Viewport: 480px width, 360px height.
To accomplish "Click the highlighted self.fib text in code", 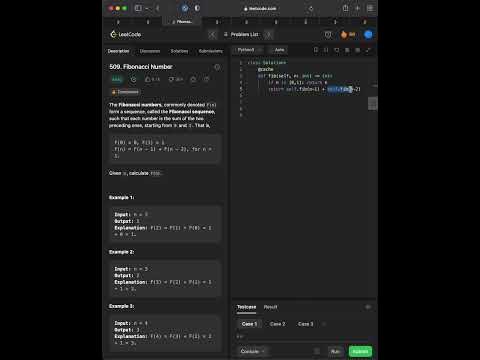I will coord(339,89).
